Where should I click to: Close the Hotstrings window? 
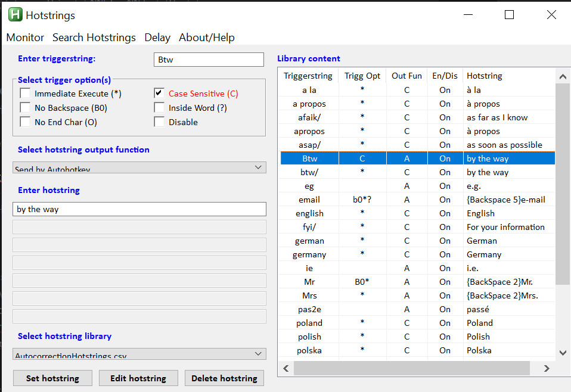click(551, 15)
